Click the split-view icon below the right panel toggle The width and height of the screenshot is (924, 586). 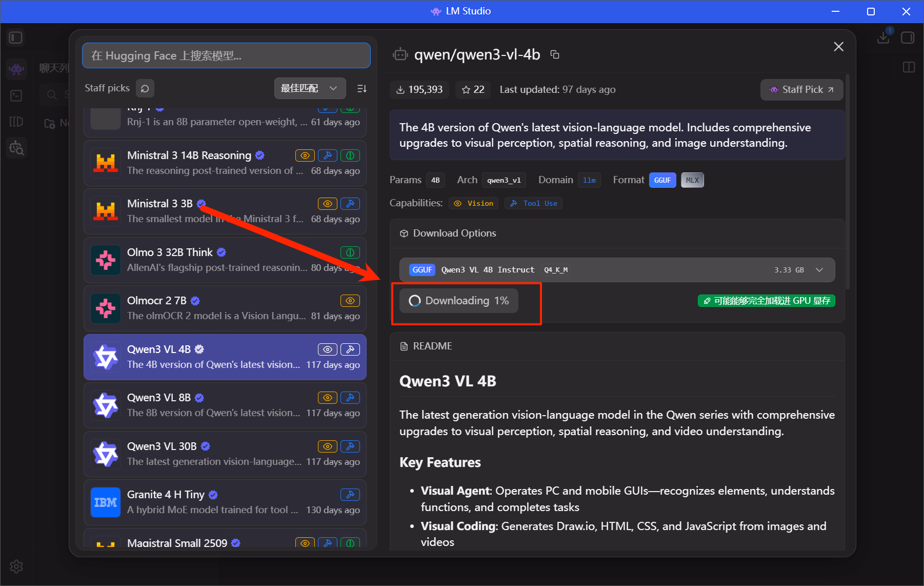(909, 67)
